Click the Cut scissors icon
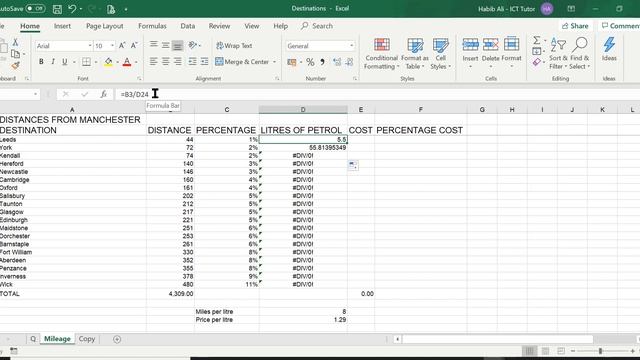The height and width of the screenshot is (360, 640). pyautogui.click(x=16, y=42)
